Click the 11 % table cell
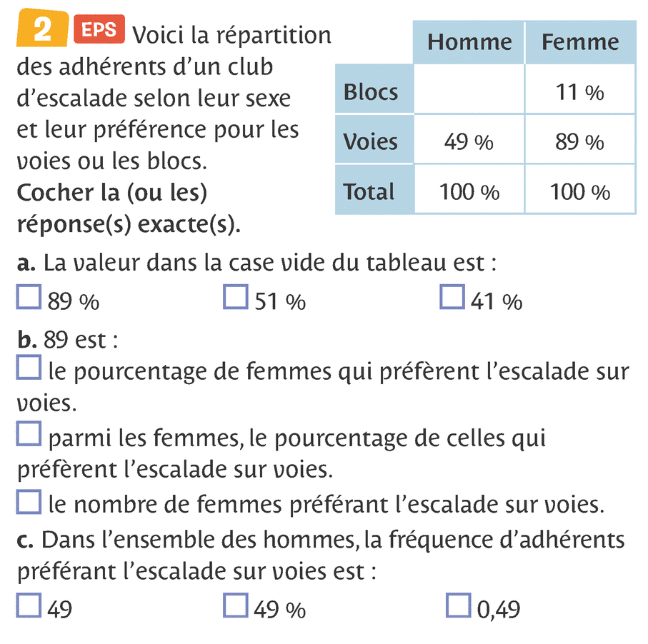The width and height of the screenshot is (648, 644). click(x=580, y=92)
